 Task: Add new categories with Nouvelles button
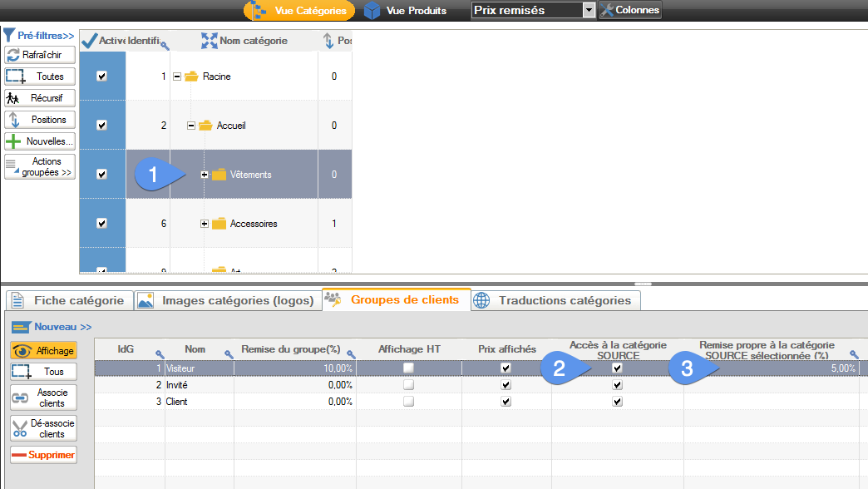click(40, 141)
